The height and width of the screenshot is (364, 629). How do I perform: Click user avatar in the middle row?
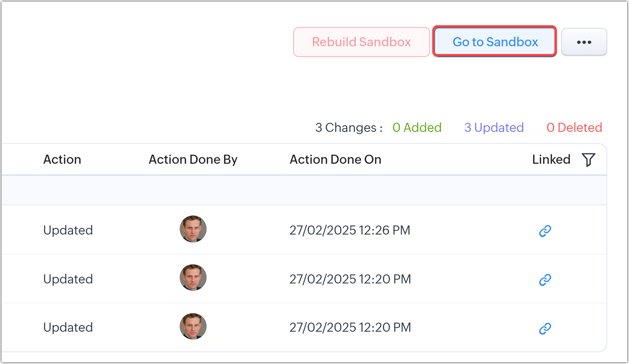(193, 277)
